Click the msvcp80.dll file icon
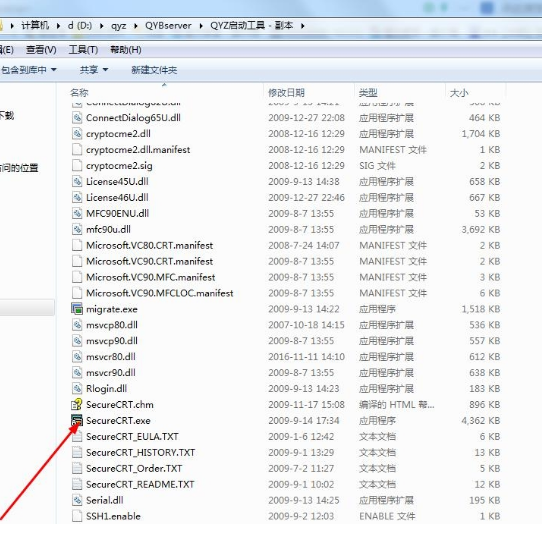 click(x=77, y=325)
